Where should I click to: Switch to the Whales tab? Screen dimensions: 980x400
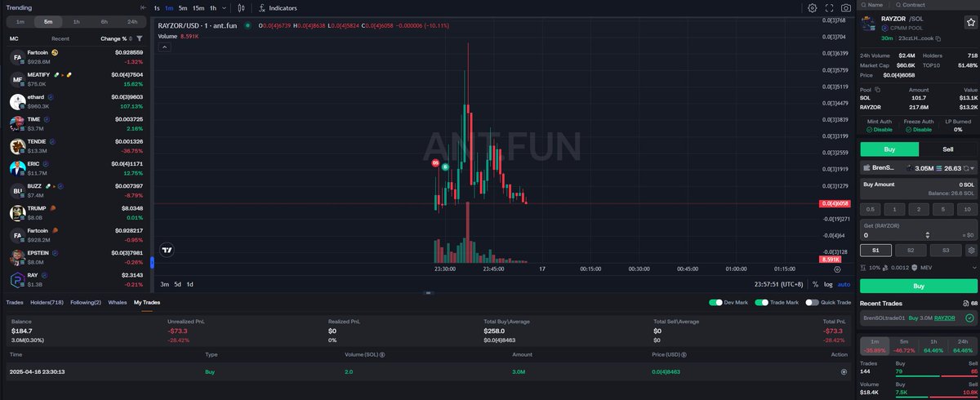click(x=118, y=302)
